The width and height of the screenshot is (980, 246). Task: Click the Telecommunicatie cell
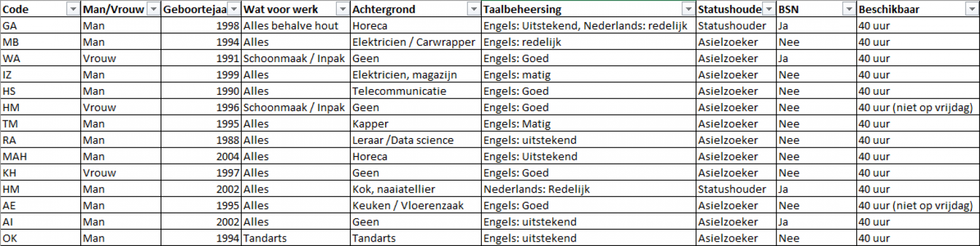pyautogui.click(x=416, y=91)
